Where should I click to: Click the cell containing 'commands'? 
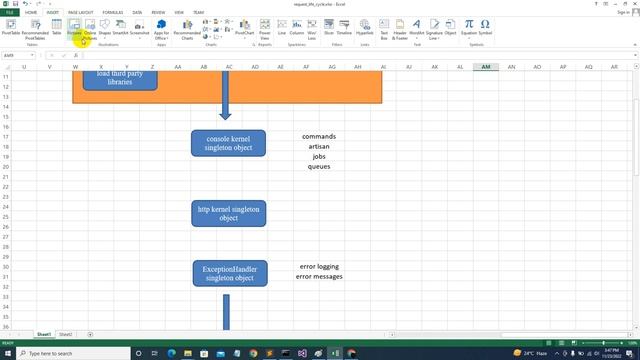pos(319,136)
